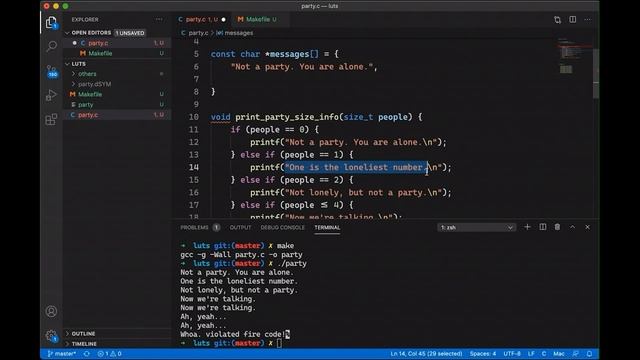Click the synchronize changes icon in status bar
This screenshot has height=360, width=640.
click(x=87, y=354)
